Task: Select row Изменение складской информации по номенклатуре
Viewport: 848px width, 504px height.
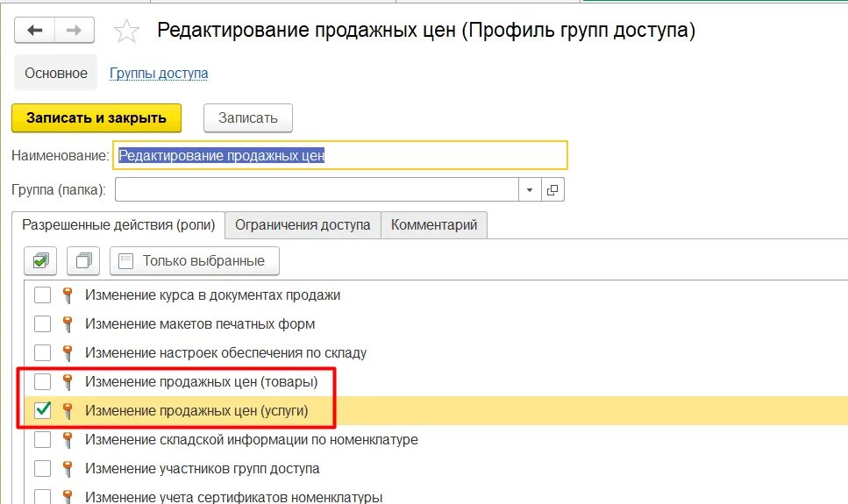Action: [x=436, y=440]
